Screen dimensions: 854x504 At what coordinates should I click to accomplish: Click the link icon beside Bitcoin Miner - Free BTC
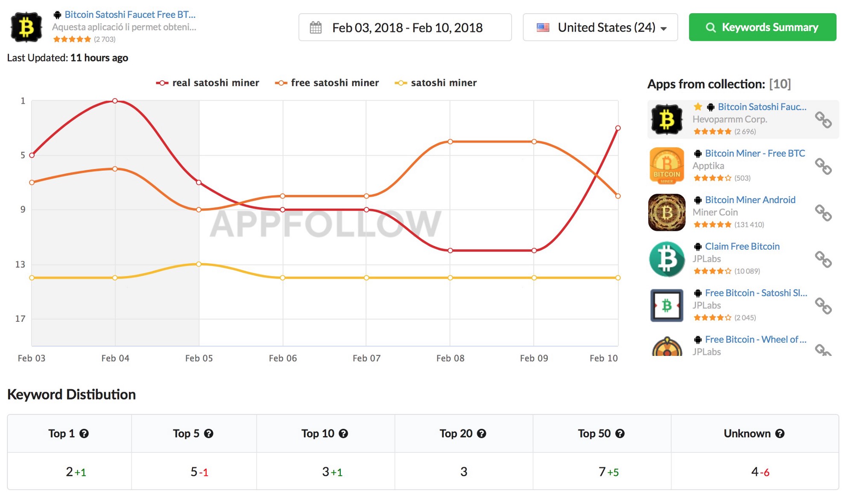coord(823,166)
